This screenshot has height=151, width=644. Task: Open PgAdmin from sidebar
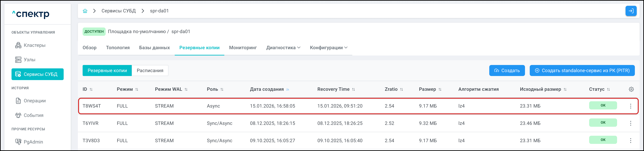[x=33, y=142]
